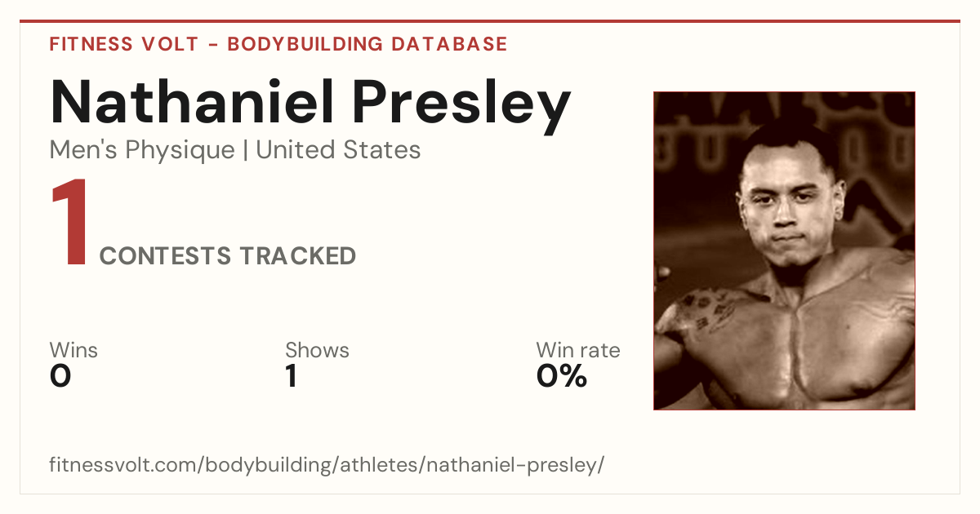
Task: Click the Shows value 1
Action: point(292,377)
